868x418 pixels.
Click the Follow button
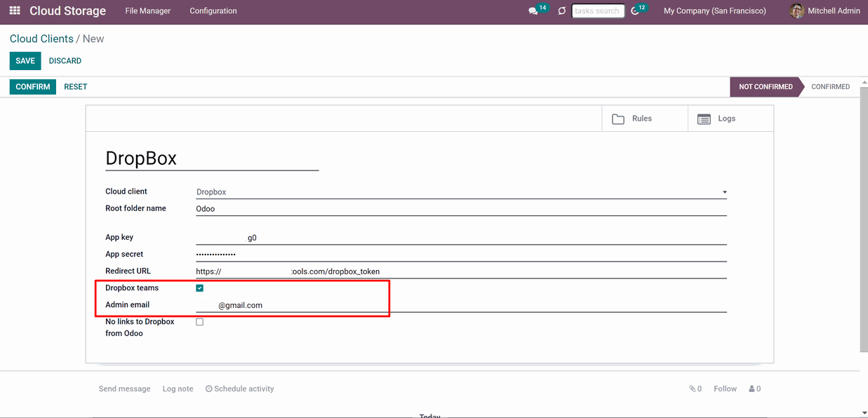tap(726, 389)
